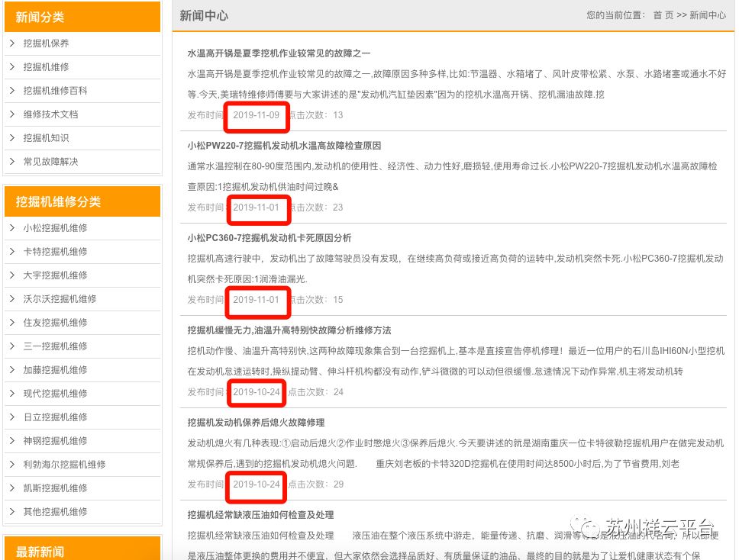Go to 其他挖掘机维修 page
The width and height of the screenshot is (739, 560).
tap(55, 511)
